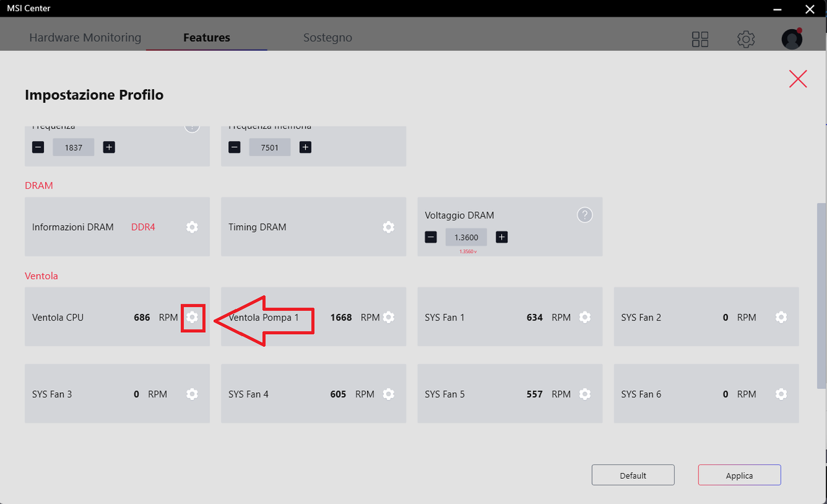Show help for Voltaggio DRAM
This screenshot has width=827, height=504.
click(x=585, y=215)
